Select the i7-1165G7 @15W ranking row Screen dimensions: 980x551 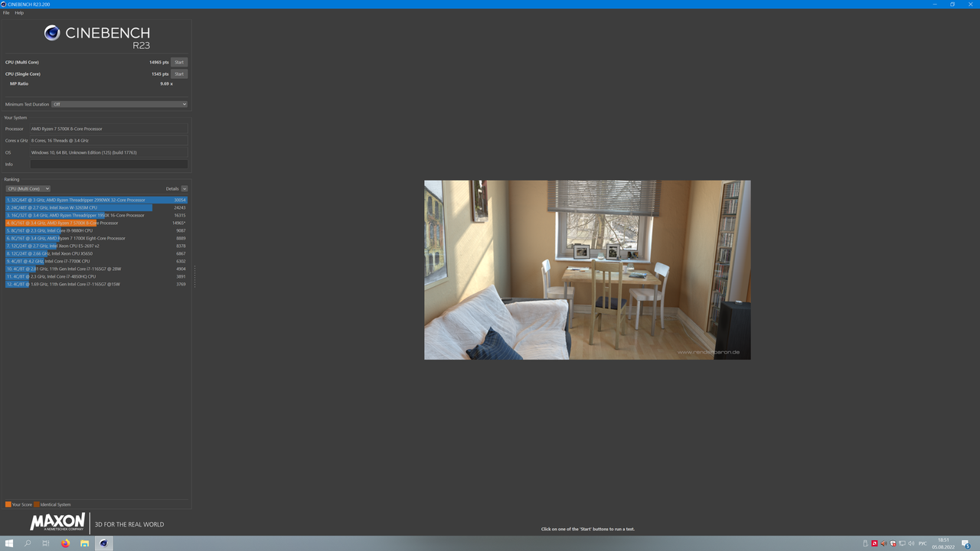[96, 284]
